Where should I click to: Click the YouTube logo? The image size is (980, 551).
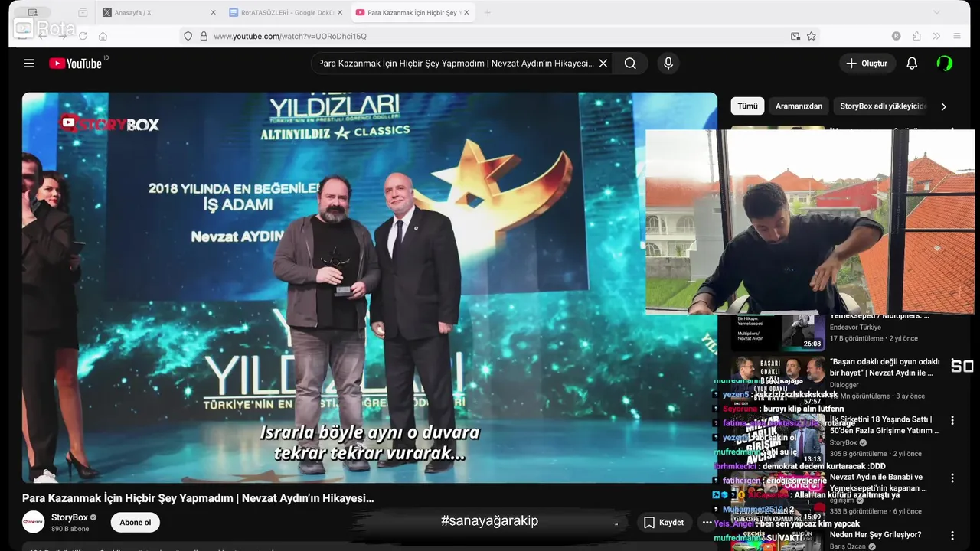(75, 64)
